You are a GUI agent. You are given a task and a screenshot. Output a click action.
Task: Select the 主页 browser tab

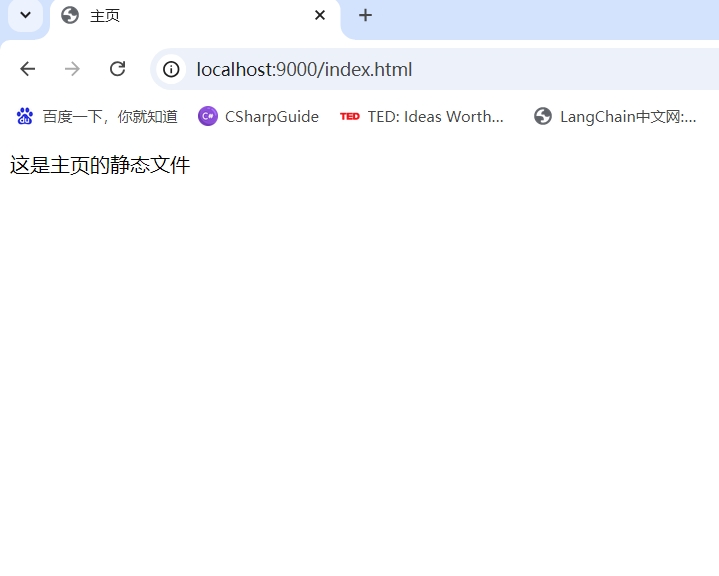(195, 17)
